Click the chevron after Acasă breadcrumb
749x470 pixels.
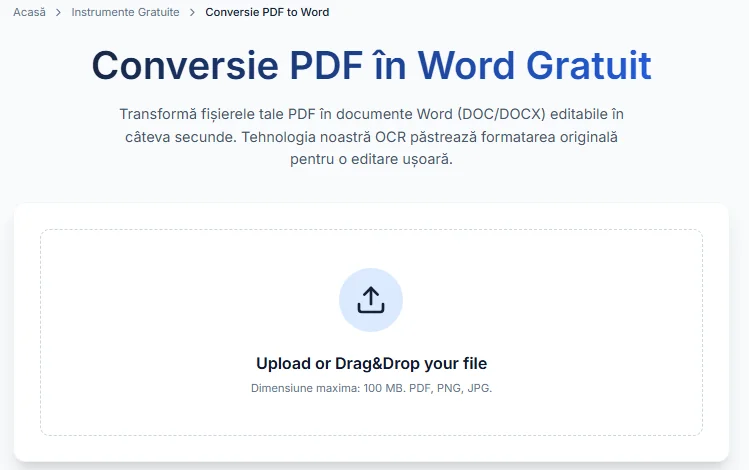pyautogui.click(x=59, y=12)
